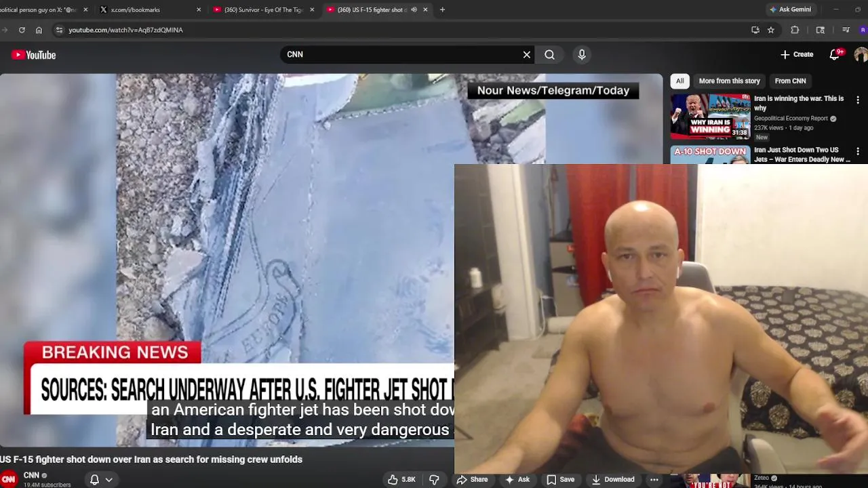Viewport: 868px width, 488px height.
Task: Like the video with 5.8K likes
Action: tap(401, 479)
